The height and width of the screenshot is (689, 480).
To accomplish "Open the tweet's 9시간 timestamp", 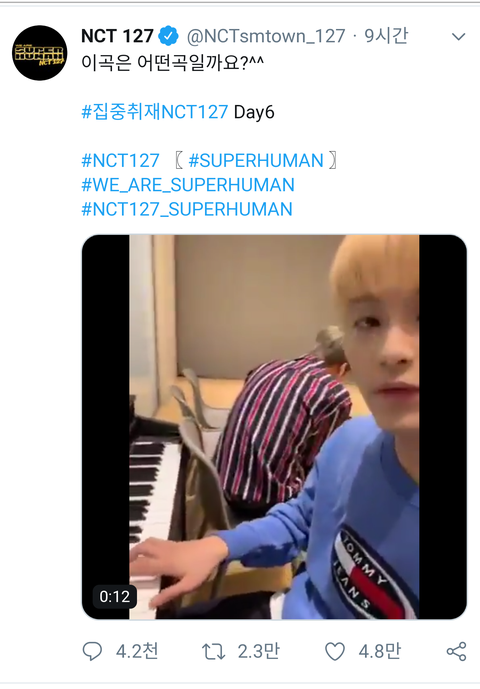I will click(386, 36).
